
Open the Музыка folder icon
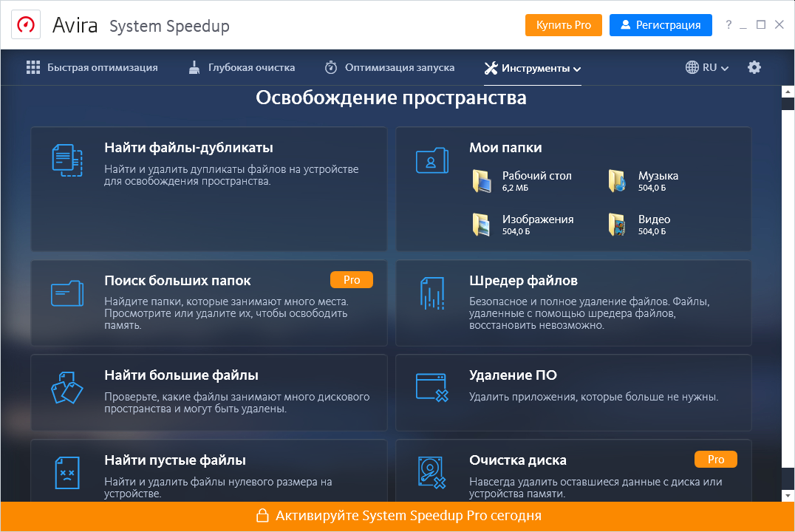coord(617,181)
